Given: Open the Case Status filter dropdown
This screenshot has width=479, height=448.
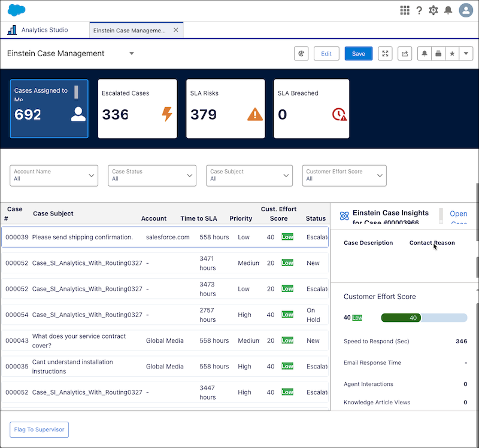Looking at the screenshot, I should pyautogui.click(x=152, y=175).
